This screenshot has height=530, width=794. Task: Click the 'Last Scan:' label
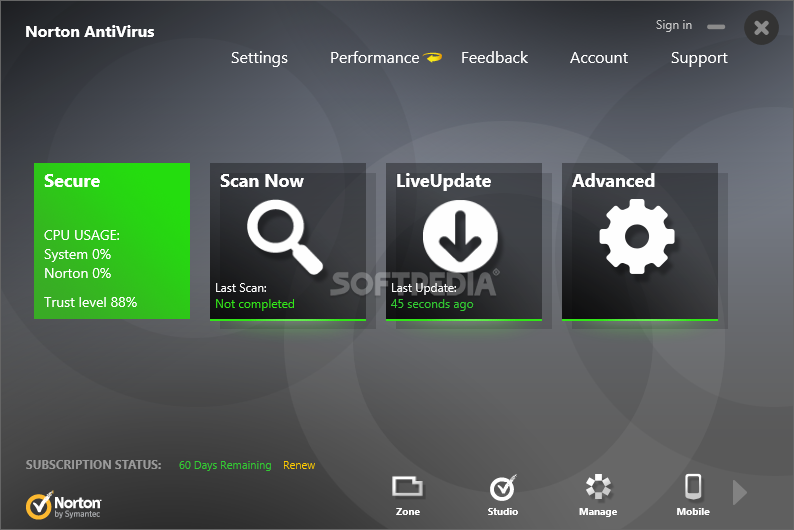(x=241, y=288)
